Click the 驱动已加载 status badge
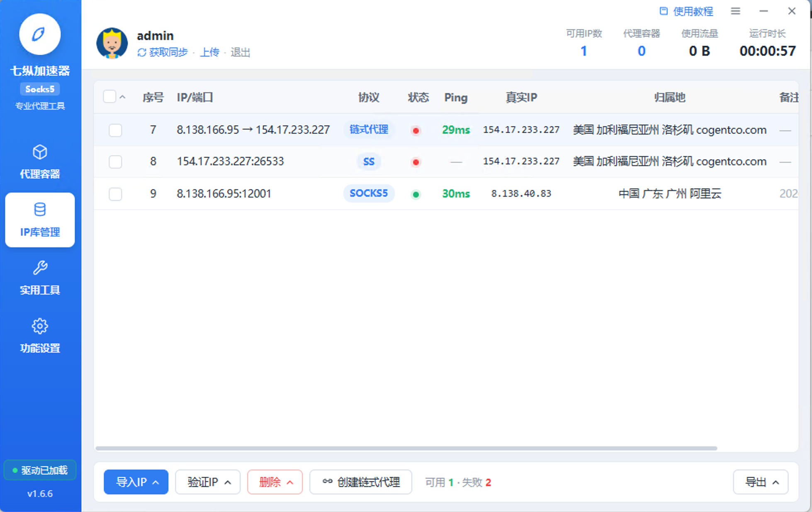This screenshot has width=812, height=512. 40,470
